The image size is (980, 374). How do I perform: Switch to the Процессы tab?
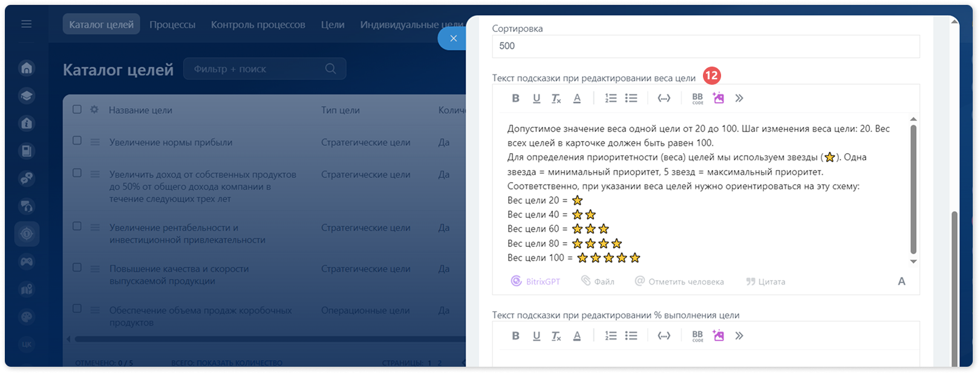[172, 25]
